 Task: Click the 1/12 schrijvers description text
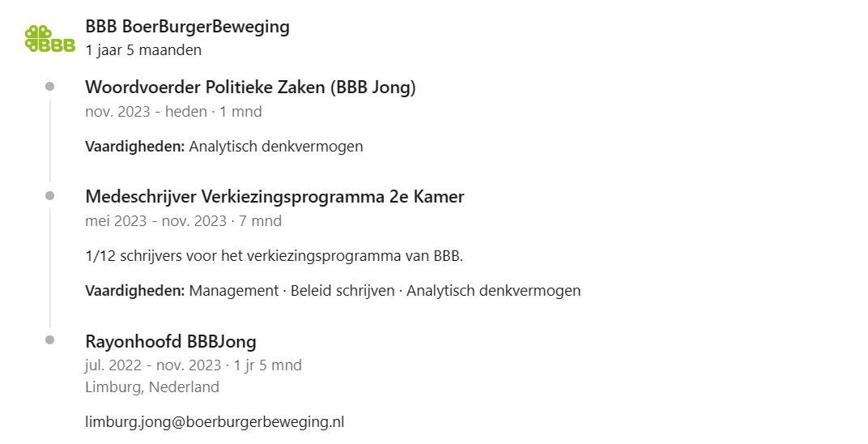tap(274, 256)
